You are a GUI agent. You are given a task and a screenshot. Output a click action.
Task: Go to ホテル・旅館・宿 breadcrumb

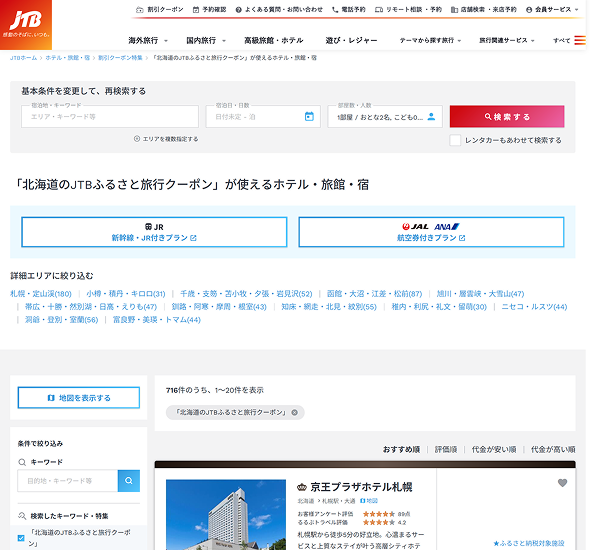pos(68,58)
